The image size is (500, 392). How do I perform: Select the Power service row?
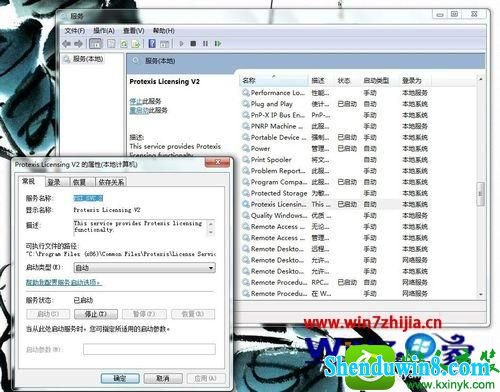pos(336,148)
